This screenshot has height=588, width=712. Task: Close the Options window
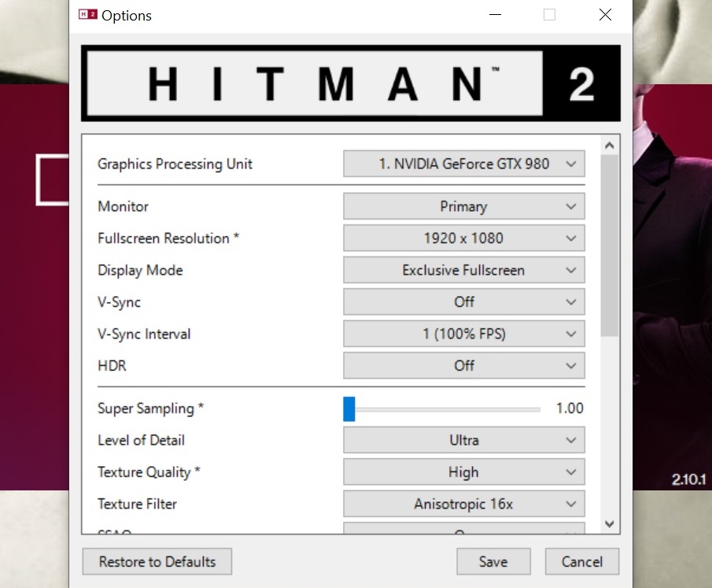coord(605,14)
